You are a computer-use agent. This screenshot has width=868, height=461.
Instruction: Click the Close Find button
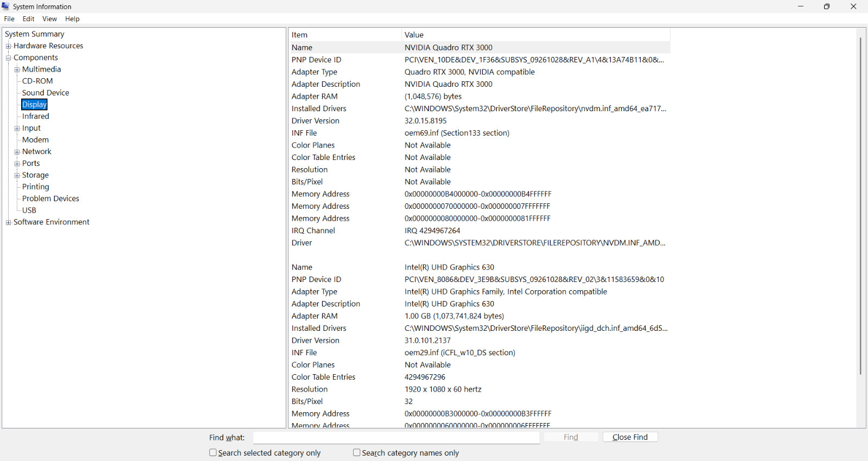[x=630, y=437]
